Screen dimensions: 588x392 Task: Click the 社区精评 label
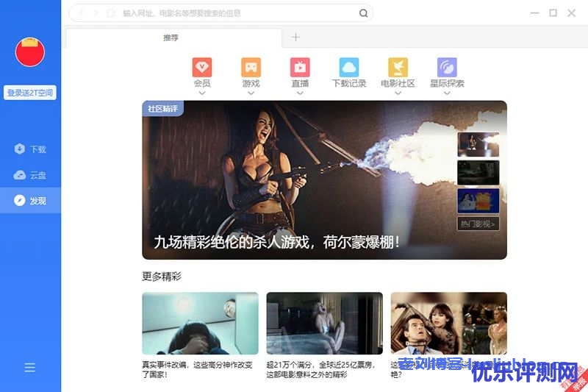pyautogui.click(x=162, y=109)
